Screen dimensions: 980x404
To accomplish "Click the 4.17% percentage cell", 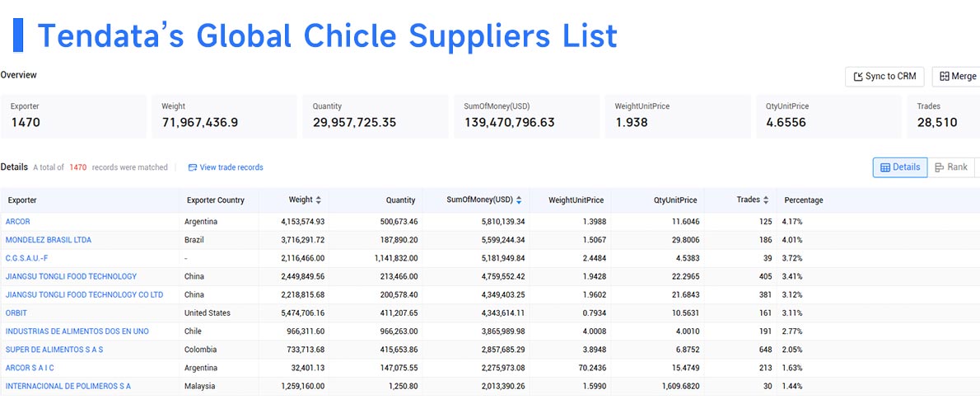I will point(792,222).
